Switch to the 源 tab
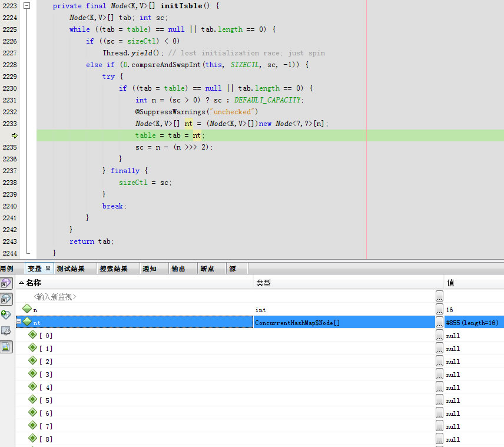 pos(233,269)
